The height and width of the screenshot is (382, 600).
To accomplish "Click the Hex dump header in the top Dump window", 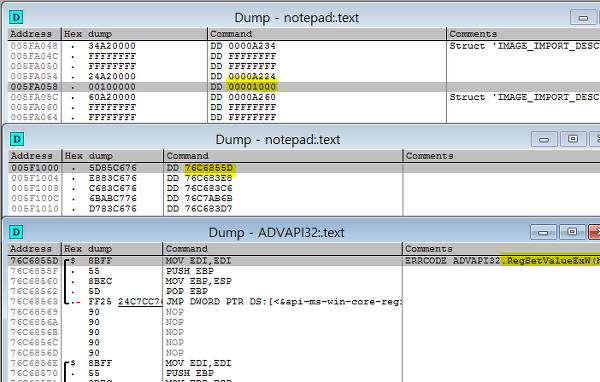I will click(134, 34).
